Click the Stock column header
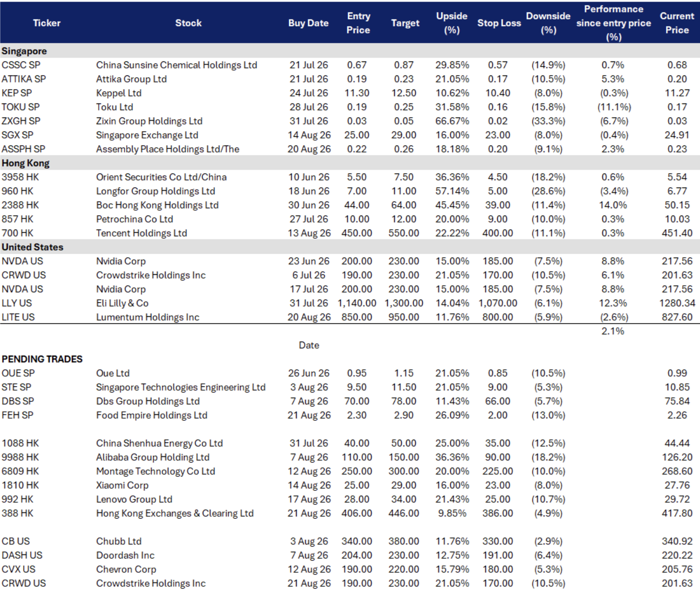 tap(188, 23)
